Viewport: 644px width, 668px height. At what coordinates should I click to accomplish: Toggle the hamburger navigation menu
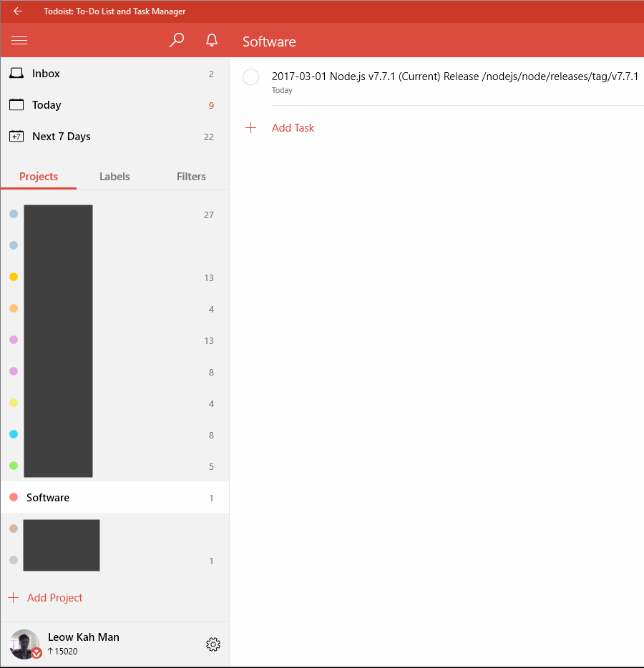point(19,41)
